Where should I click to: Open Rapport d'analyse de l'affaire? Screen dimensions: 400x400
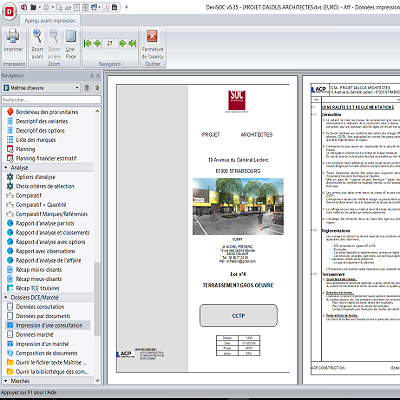pyautogui.click(x=48, y=260)
